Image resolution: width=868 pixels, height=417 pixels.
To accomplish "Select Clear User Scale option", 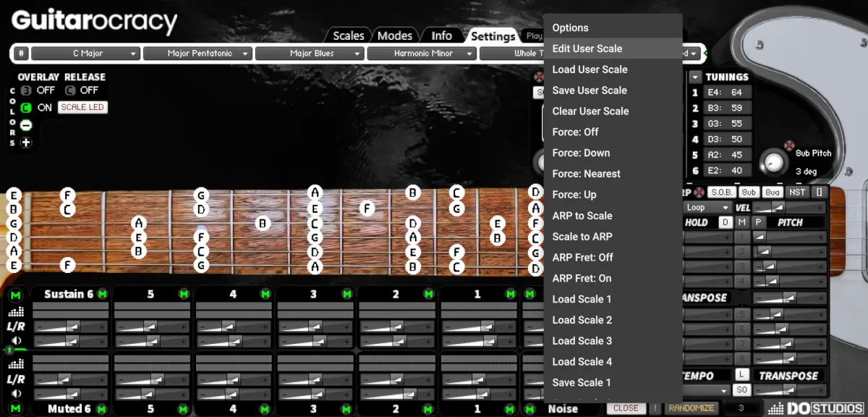I will (x=613, y=111).
